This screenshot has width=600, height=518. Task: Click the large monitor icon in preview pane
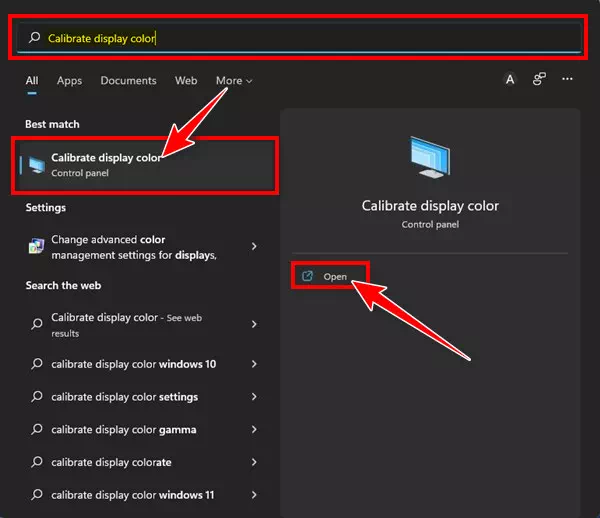[x=430, y=157]
